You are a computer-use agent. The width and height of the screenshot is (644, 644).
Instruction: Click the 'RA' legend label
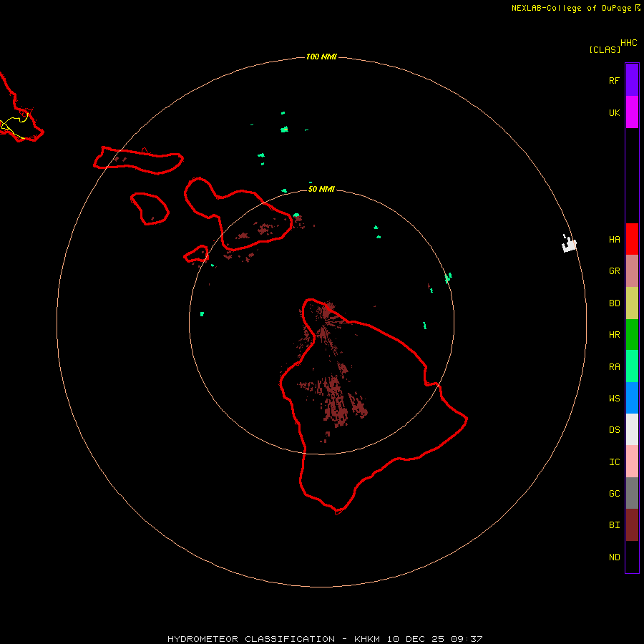click(x=614, y=367)
